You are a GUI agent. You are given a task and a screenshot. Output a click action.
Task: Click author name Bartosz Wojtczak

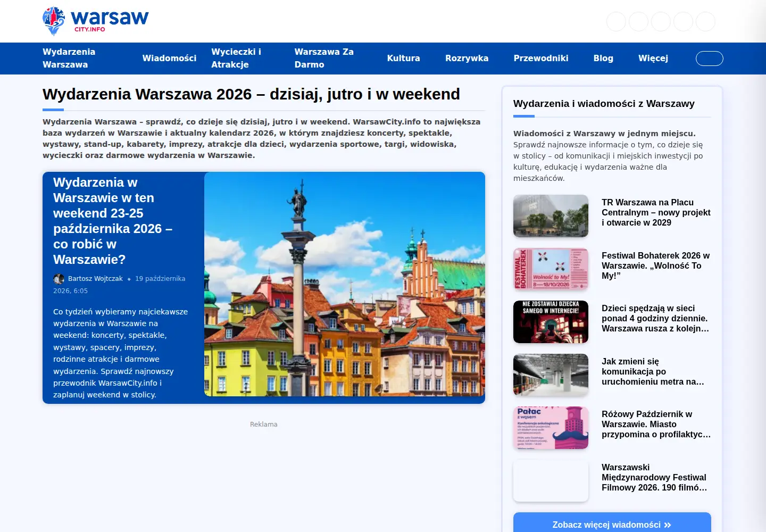coord(95,279)
